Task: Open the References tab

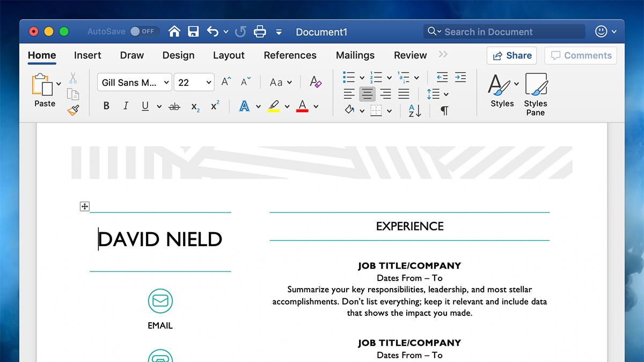Action: tap(290, 55)
